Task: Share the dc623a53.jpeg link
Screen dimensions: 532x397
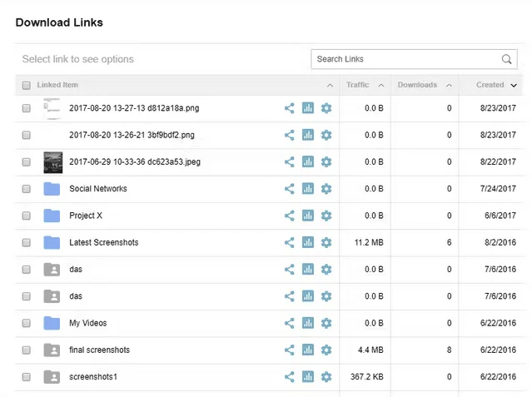Action: coord(290,161)
